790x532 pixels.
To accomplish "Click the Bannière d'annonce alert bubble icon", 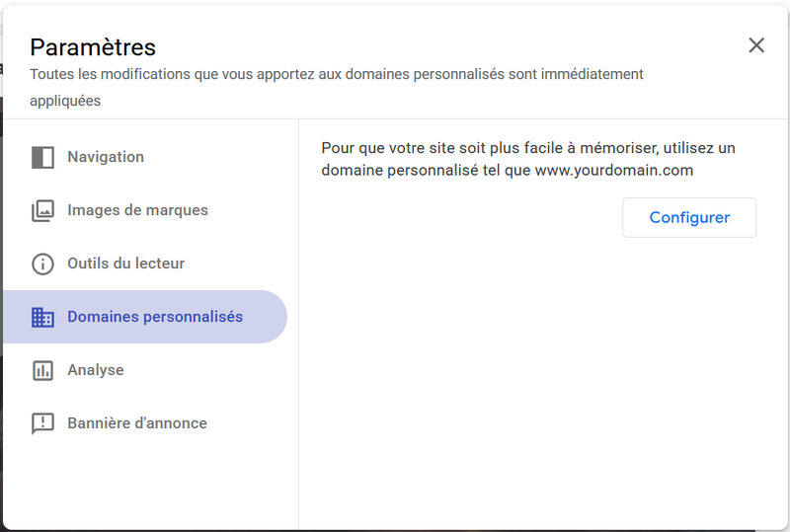I will pyautogui.click(x=42, y=424).
